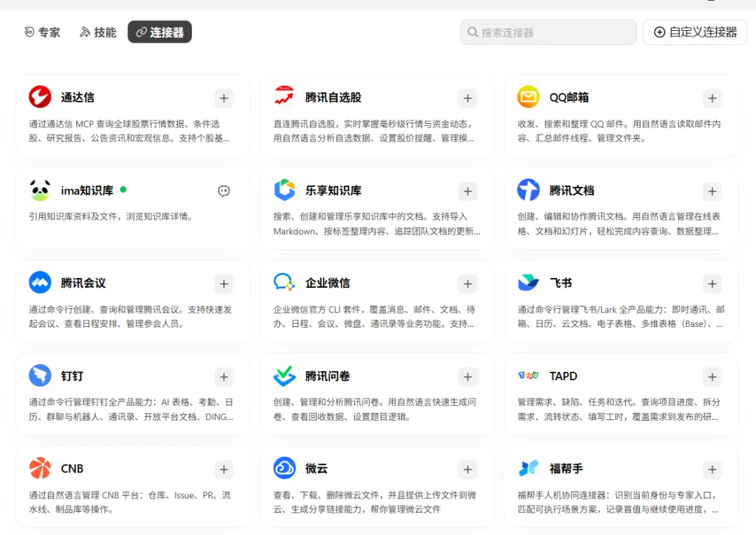Viewport: 756px width, 535px height.
Task: Open the 腾讯文档 card title
Action: click(572, 190)
